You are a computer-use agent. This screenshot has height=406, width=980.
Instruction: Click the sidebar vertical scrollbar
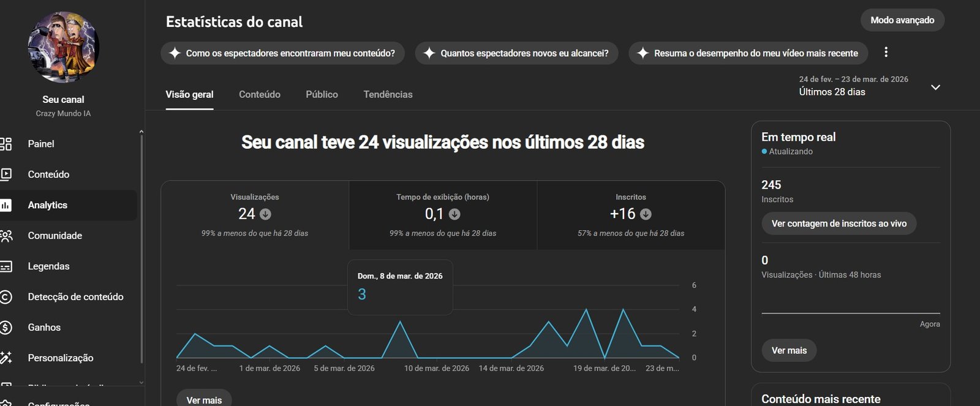click(141, 248)
